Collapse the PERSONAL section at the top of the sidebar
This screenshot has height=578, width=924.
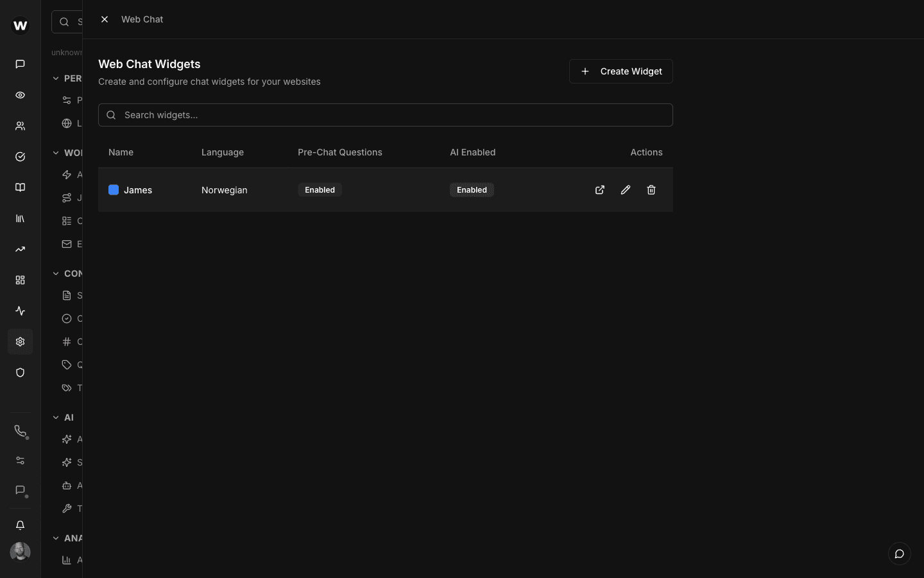56,78
